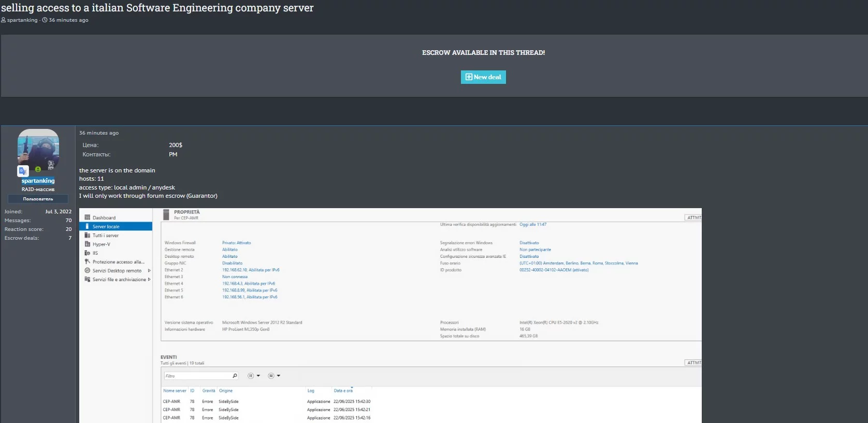Click the green online status badge on avatar
The height and width of the screenshot is (423, 868).
pos(38,169)
